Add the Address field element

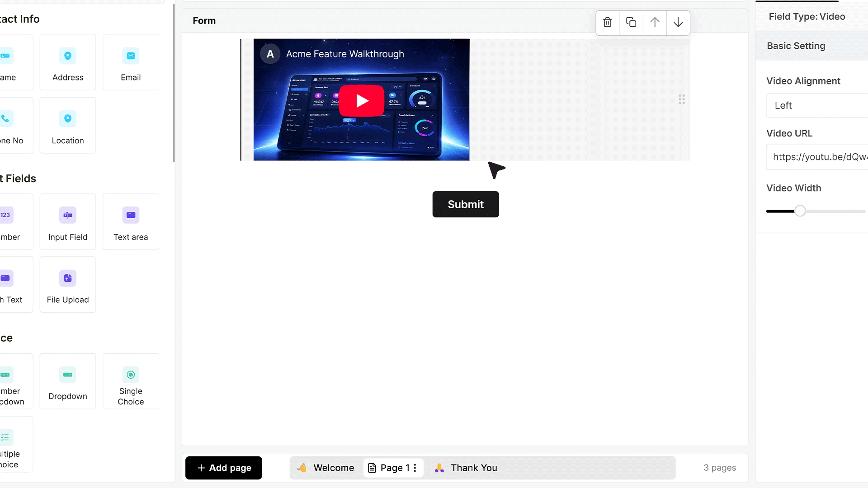pos(68,62)
